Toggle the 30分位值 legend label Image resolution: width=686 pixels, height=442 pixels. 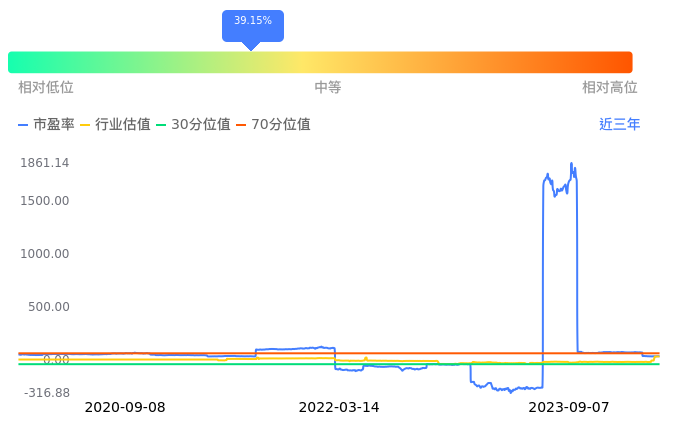point(201,125)
